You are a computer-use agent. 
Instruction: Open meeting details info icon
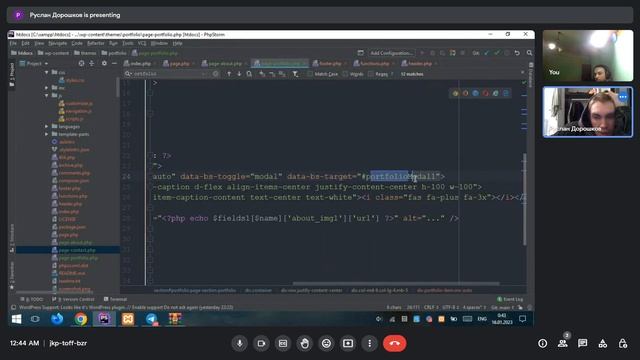click(542, 343)
